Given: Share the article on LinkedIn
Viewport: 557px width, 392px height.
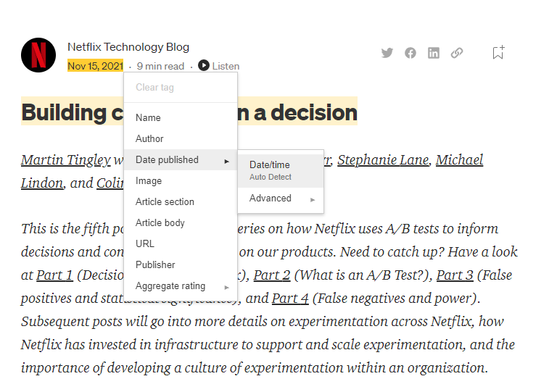Looking at the screenshot, I should [x=434, y=53].
